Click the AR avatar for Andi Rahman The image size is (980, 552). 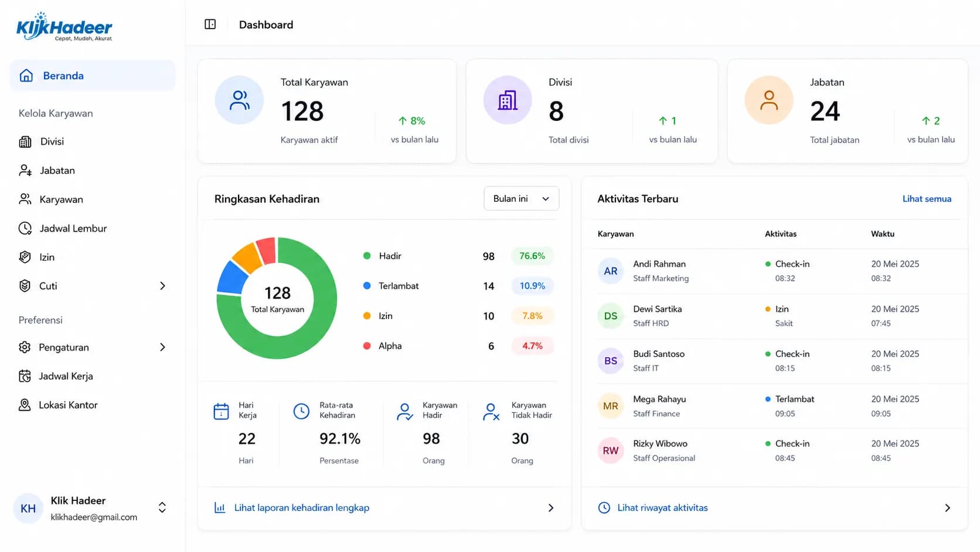coord(611,271)
